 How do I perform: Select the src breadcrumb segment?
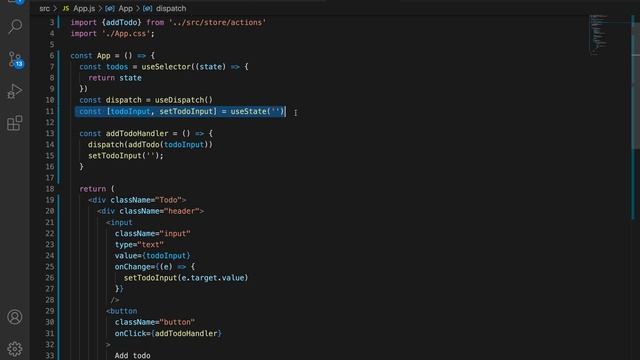point(44,9)
